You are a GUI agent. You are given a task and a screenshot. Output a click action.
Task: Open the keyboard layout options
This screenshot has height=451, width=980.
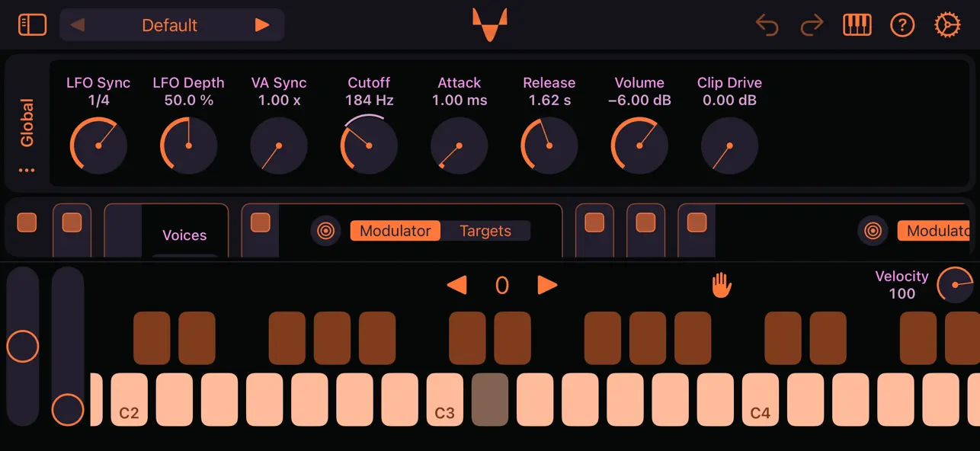(x=857, y=24)
